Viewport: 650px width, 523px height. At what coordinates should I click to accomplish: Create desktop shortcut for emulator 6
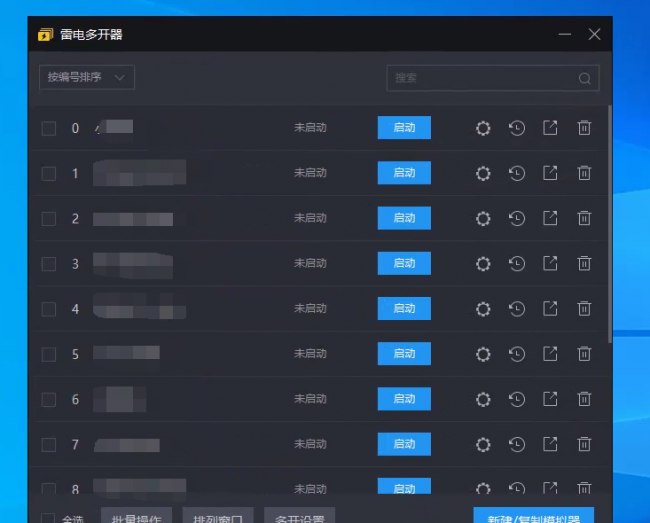tap(550, 399)
